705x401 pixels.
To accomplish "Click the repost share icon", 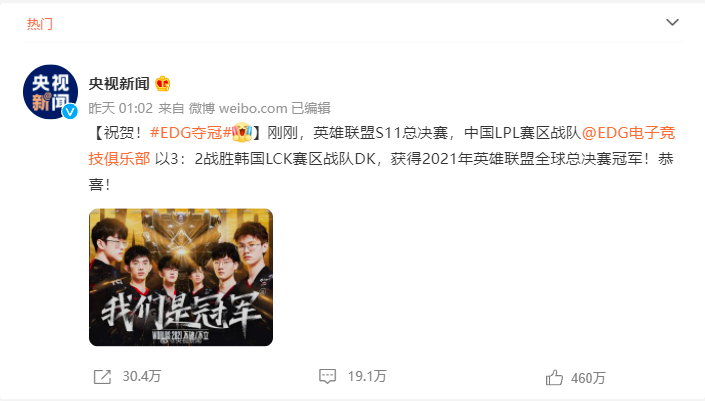I will [102, 377].
